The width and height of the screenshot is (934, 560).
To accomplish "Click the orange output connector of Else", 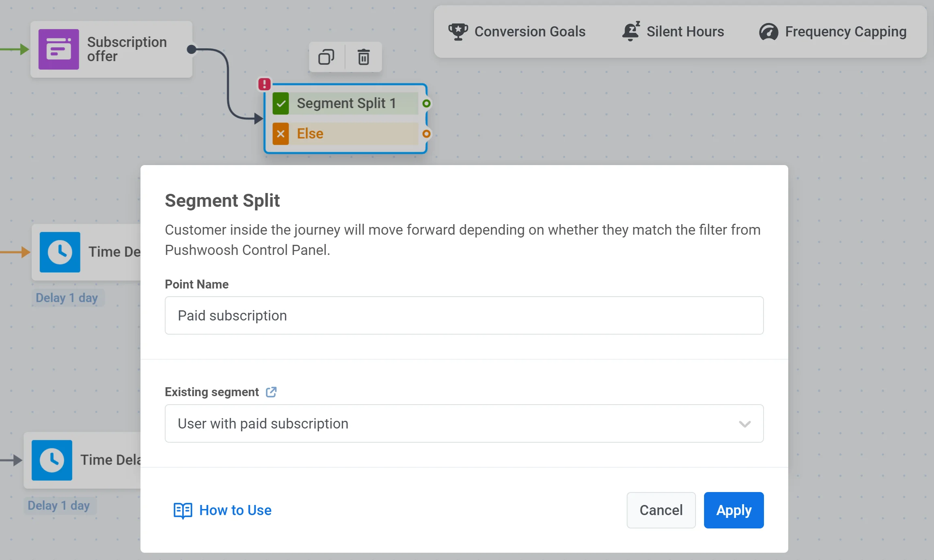I will tap(426, 134).
